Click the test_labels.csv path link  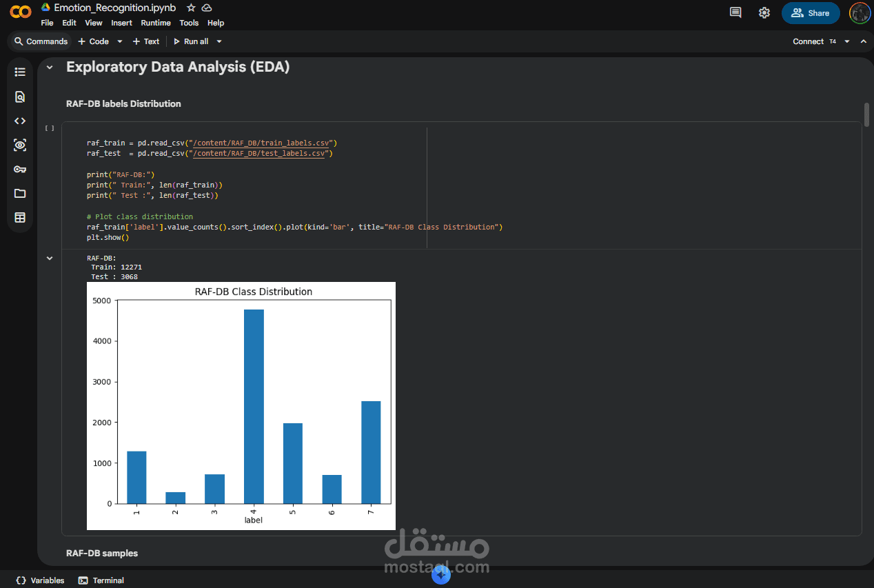coord(259,153)
